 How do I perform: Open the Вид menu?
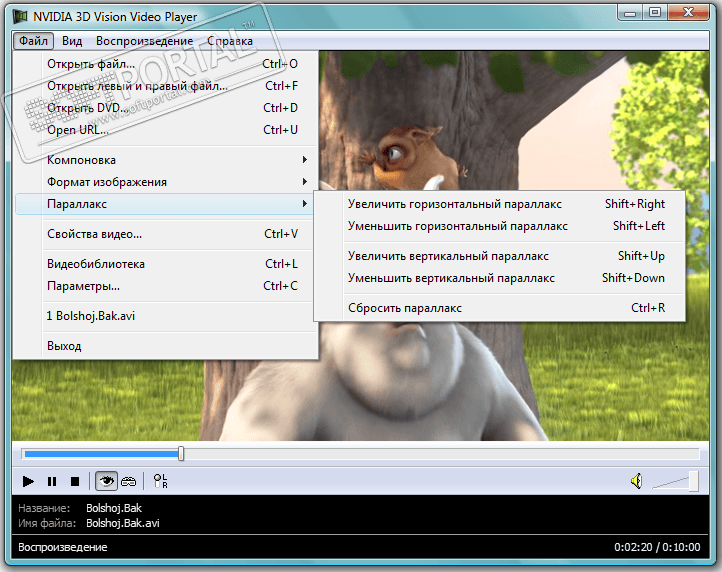72,41
